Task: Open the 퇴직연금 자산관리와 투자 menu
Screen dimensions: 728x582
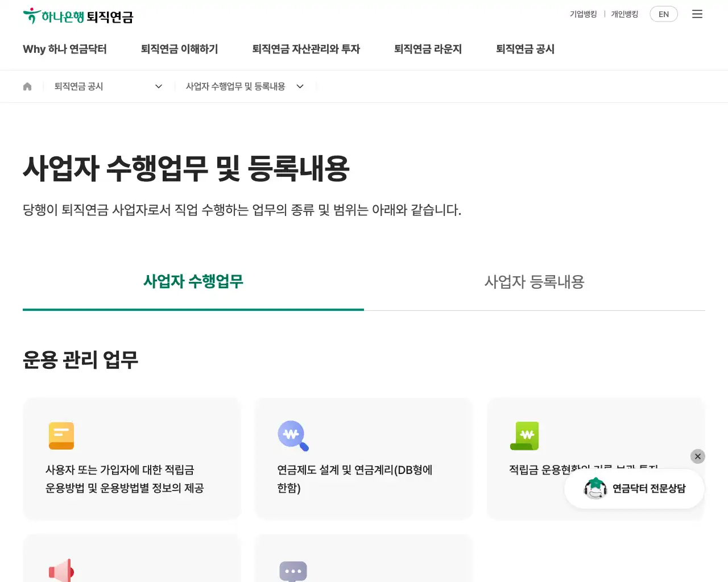Action: click(306, 49)
